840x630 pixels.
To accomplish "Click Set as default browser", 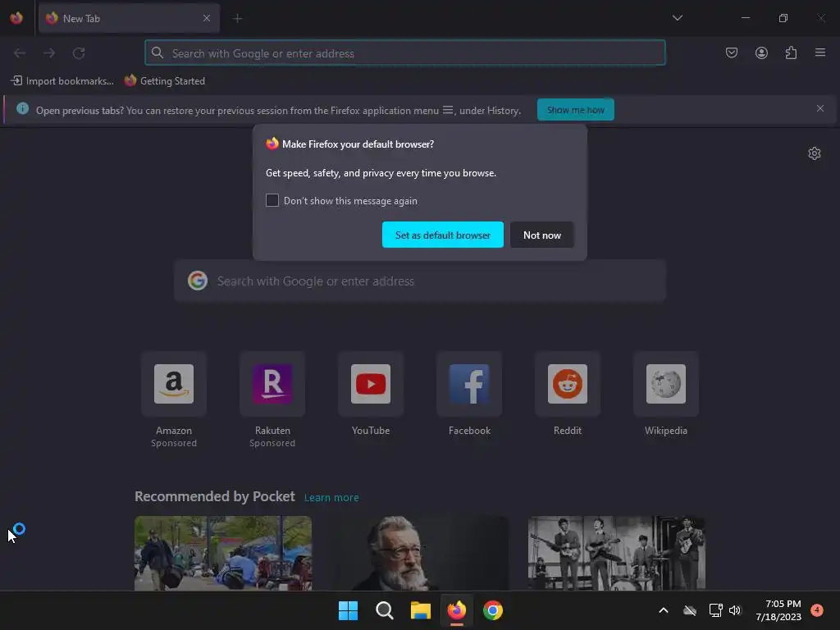I will [x=442, y=235].
